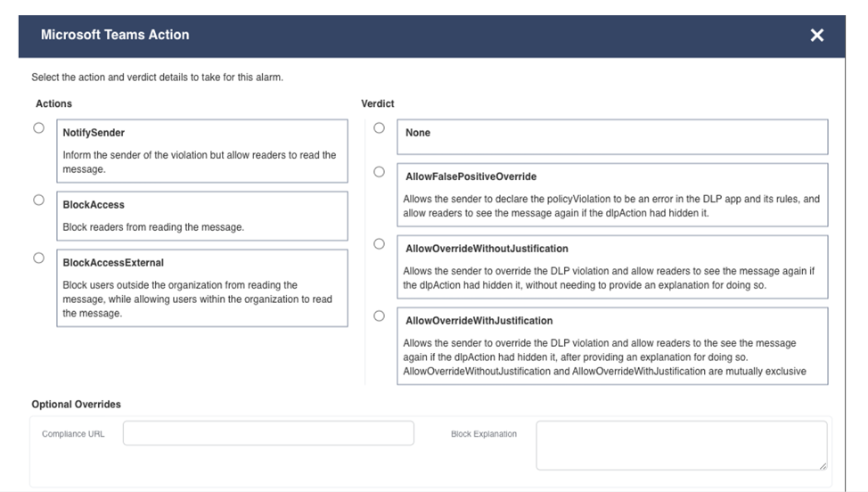Viewport: 868px width, 492px height.
Task: Select the AllowOverrideWithJustification radio button
Action: coord(380,316)
